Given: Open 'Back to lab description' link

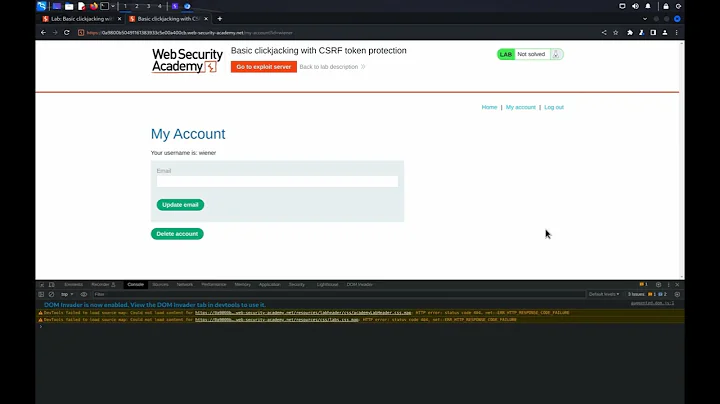Looking at the screenshot, I should (x=332, y=67).
